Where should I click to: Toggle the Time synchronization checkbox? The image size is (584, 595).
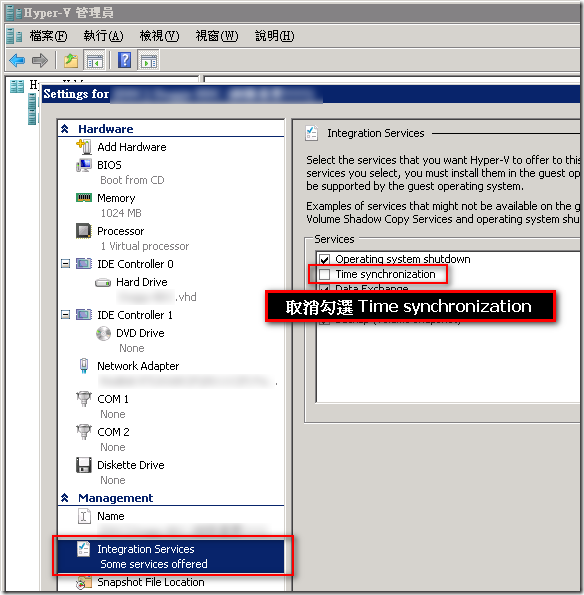click(324, 274)
